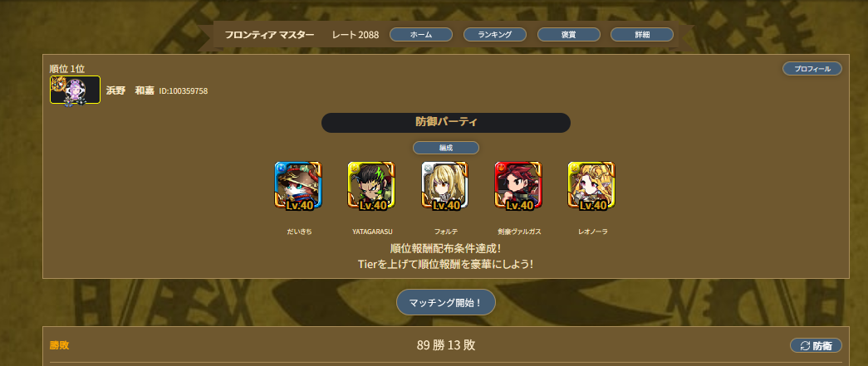
Task: Open the 詳細 details tab
Action: click(642, 35)
